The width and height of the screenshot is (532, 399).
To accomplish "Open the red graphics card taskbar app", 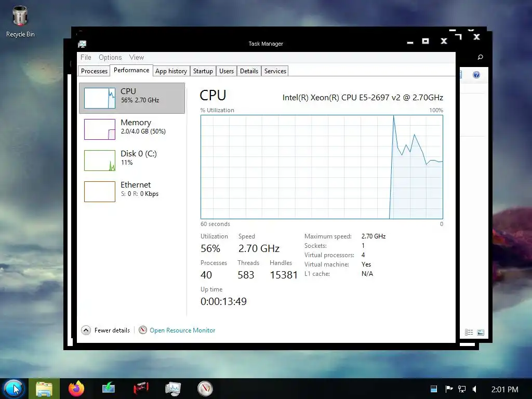I will [141, 389].
